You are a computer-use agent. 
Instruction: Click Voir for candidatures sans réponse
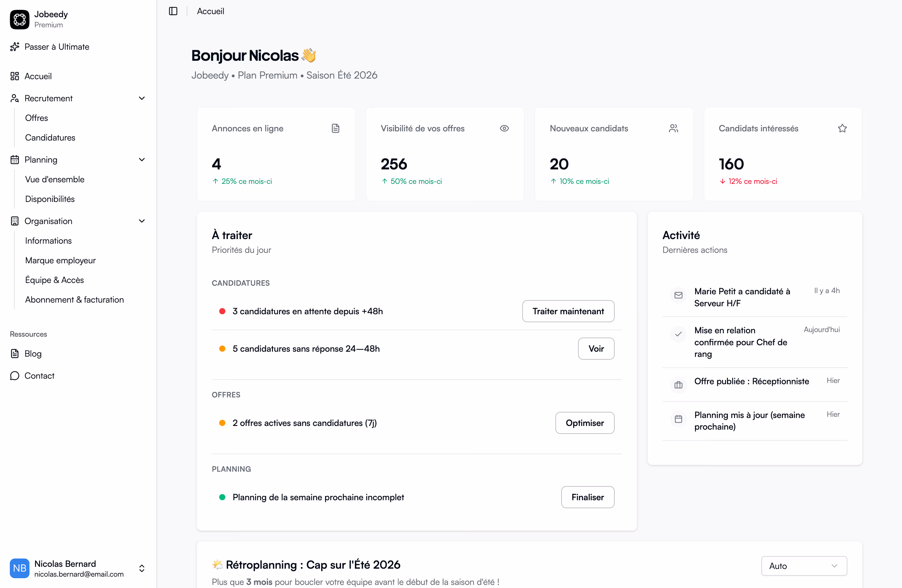click(x=596, y=349)
